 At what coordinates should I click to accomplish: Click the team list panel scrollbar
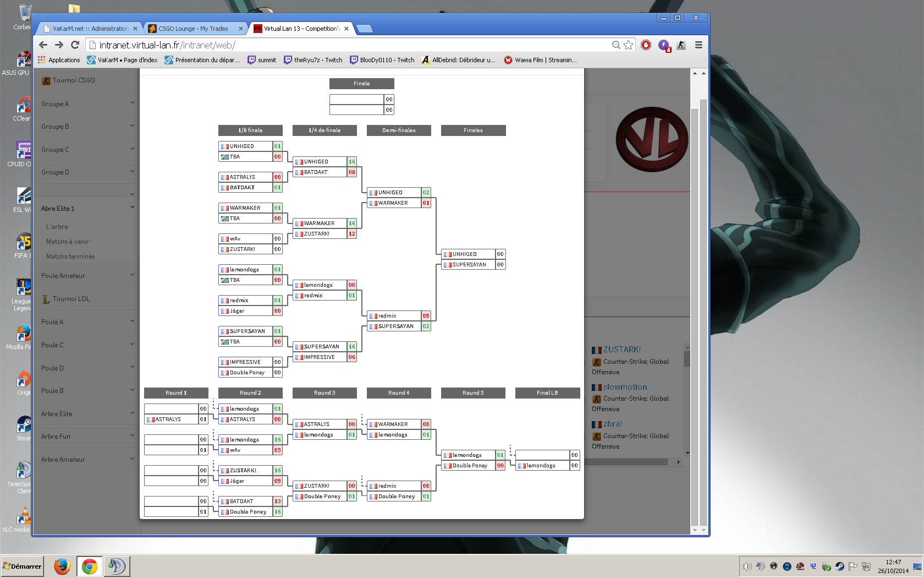tap(687, 358)
